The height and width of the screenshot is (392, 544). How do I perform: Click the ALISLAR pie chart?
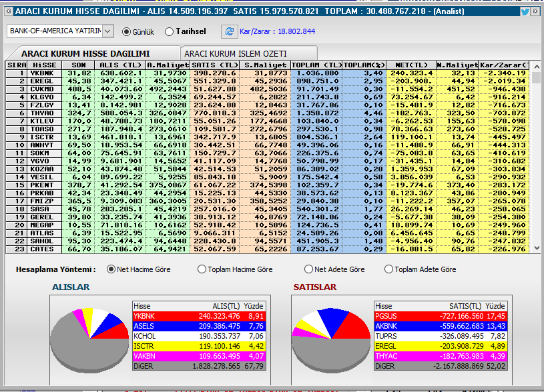89,340
